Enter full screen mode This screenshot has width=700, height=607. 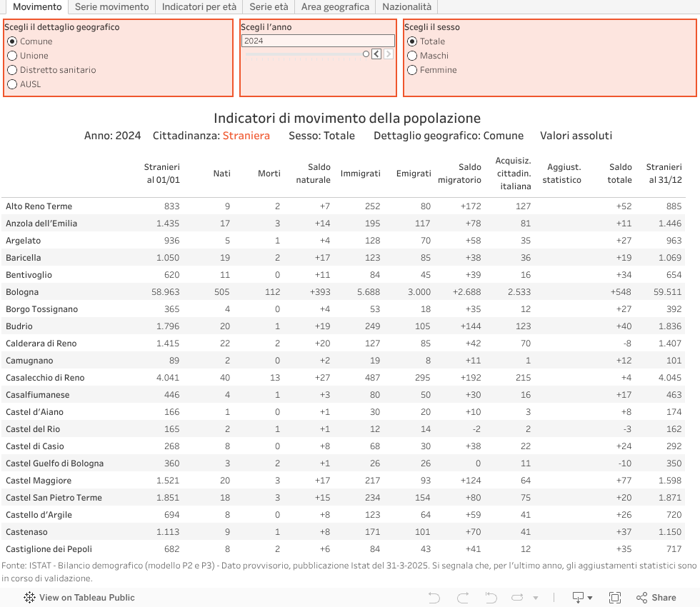614,598
